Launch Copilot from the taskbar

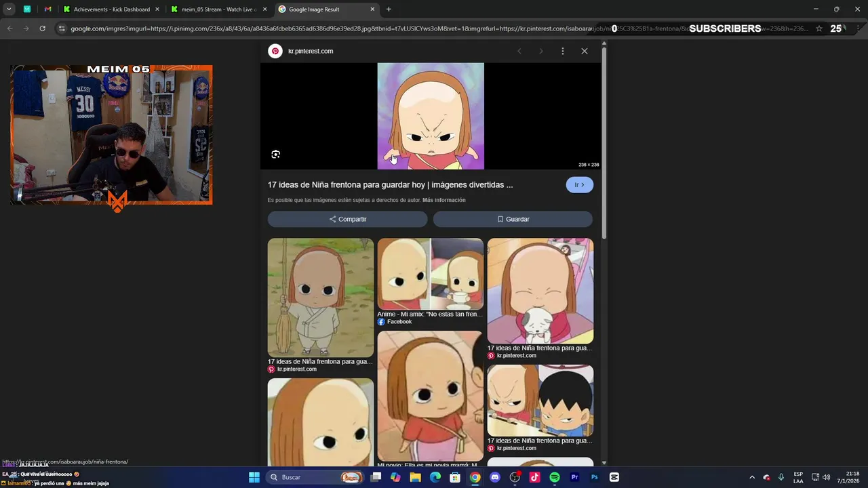click(395, 477)
